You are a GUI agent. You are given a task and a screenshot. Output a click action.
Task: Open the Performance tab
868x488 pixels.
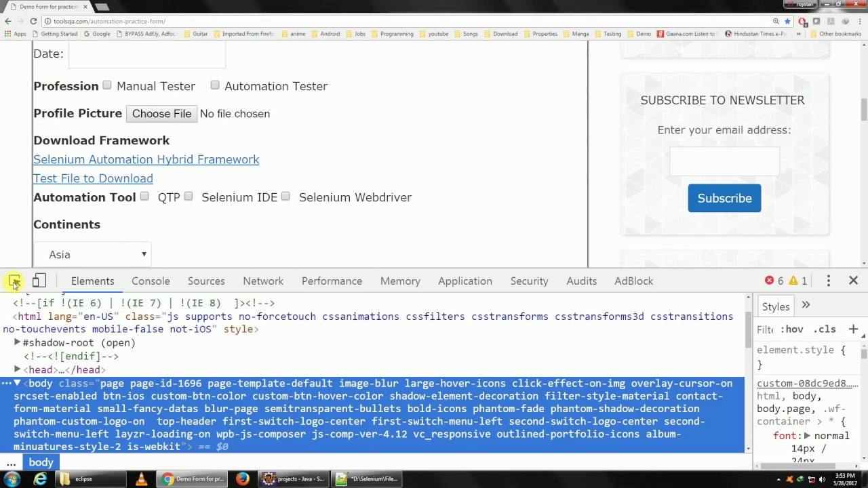pyautogui.click(x=332, y=281)
